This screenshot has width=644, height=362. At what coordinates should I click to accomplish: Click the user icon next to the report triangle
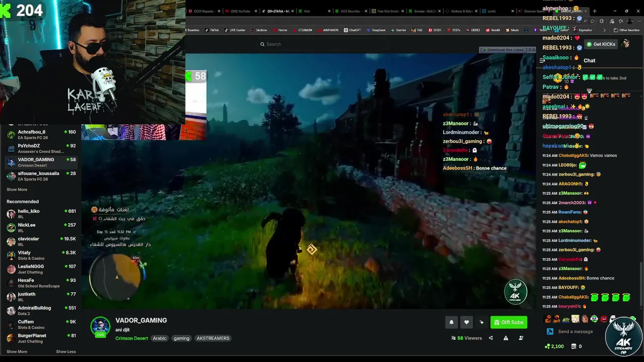(x=521, y=338)
